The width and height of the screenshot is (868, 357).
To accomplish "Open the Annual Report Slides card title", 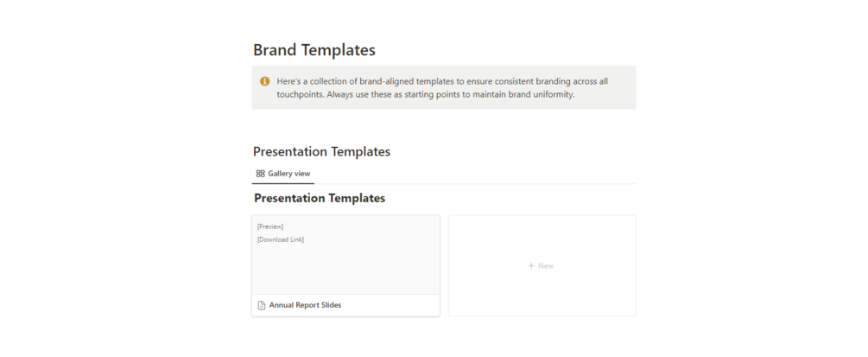I will (x=305, y=305).
